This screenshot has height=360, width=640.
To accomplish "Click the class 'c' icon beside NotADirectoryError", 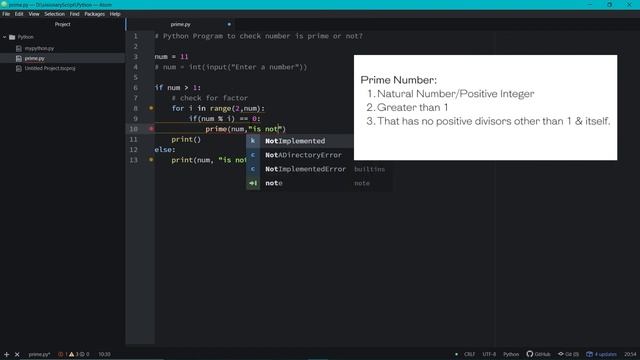I will pos(253,155).
